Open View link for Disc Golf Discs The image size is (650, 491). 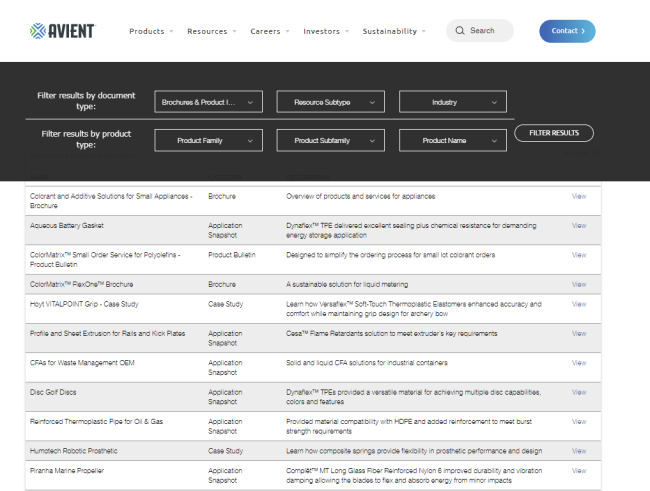tap(579, 392)
